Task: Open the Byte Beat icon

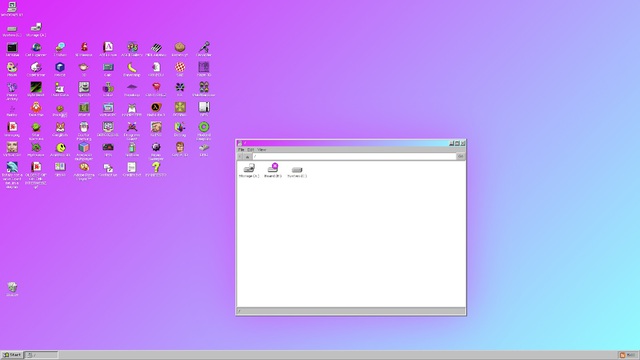Action: coord(36,89)
